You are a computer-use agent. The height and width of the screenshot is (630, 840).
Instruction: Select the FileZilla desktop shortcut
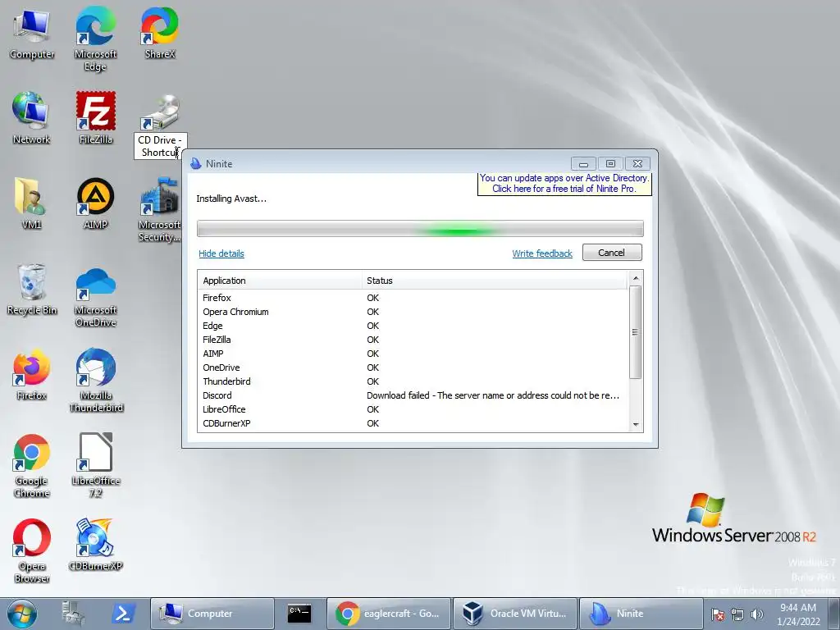pyautogui.click(x=95, y=118)
